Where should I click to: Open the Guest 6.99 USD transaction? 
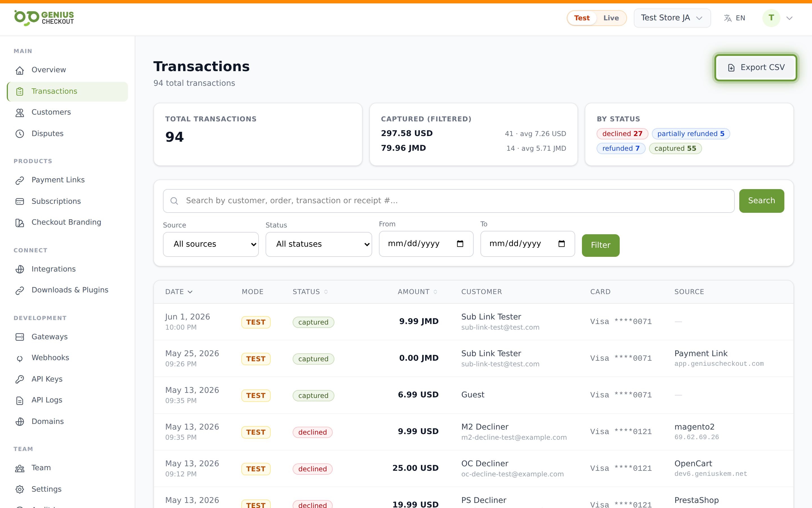(473, 395)
